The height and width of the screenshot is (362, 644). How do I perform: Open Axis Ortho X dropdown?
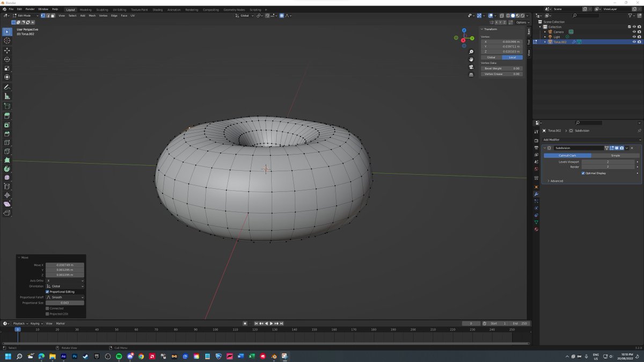[65, 281]
